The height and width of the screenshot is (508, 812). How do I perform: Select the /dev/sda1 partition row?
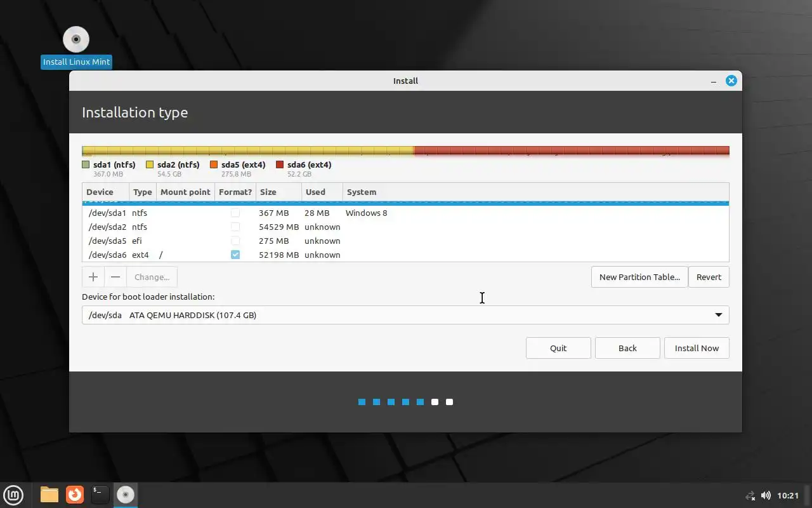pos(405,213)
